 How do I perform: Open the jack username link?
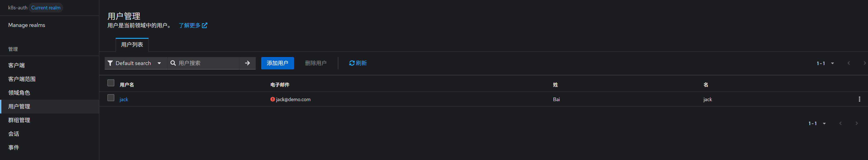pos(124,99)
